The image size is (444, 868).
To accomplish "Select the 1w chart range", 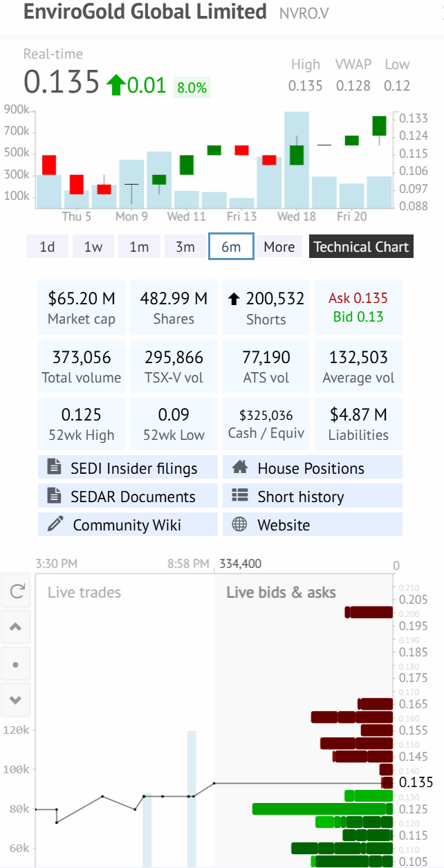I will click(x=93, y=247).
